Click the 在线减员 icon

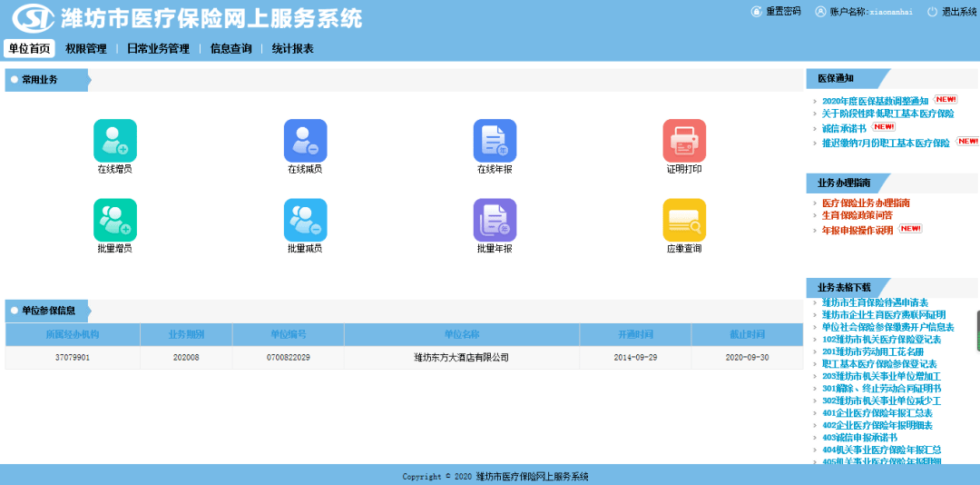pyautogui.click(x=305, y=141)
